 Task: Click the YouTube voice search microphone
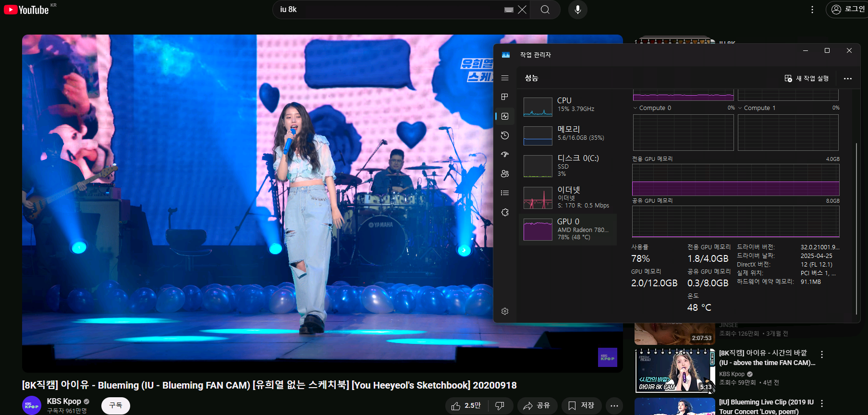577,10
